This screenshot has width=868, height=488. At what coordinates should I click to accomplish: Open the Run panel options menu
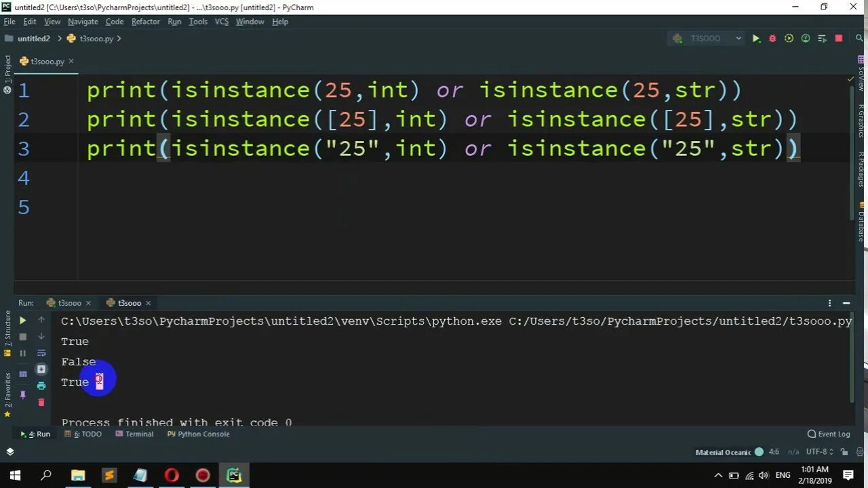(829, 303)
